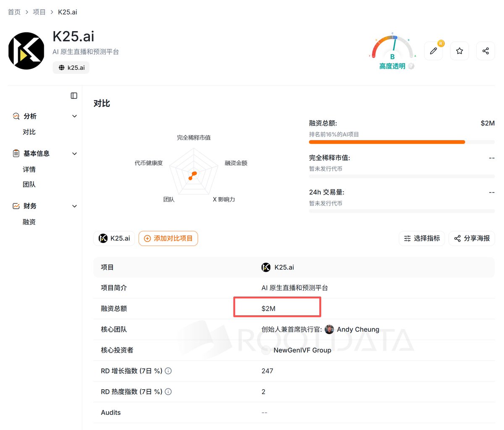Click info icon beside RD 增长指数

click(168, 371)
